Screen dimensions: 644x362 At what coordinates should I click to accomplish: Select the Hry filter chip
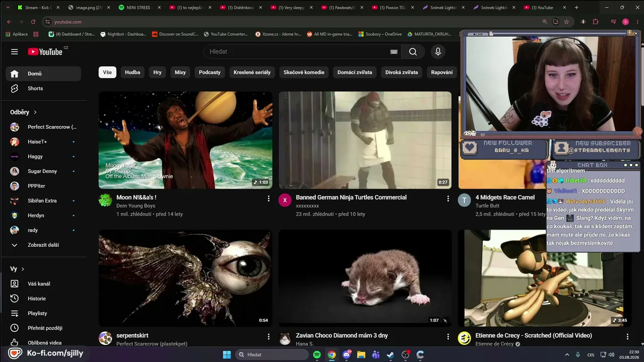pos(157,72)
